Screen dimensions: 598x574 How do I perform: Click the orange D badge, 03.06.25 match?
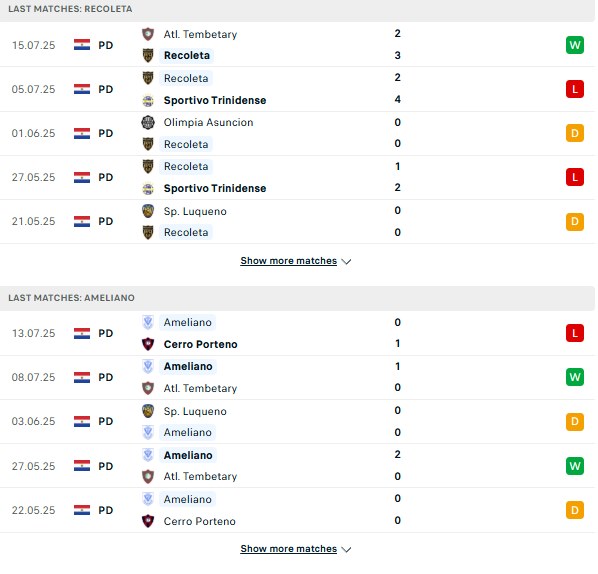click(x=575, y=422)
